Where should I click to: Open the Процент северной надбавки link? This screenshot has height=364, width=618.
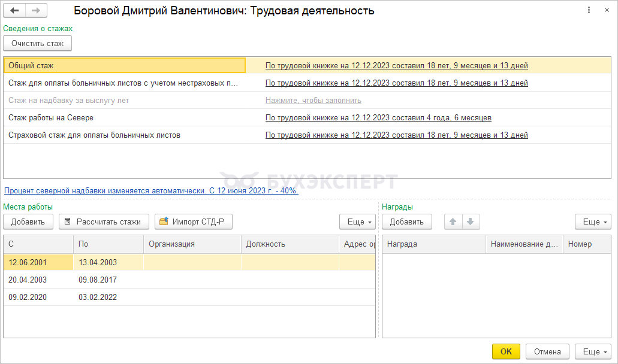pyautogui.click(x=151, y=191)
